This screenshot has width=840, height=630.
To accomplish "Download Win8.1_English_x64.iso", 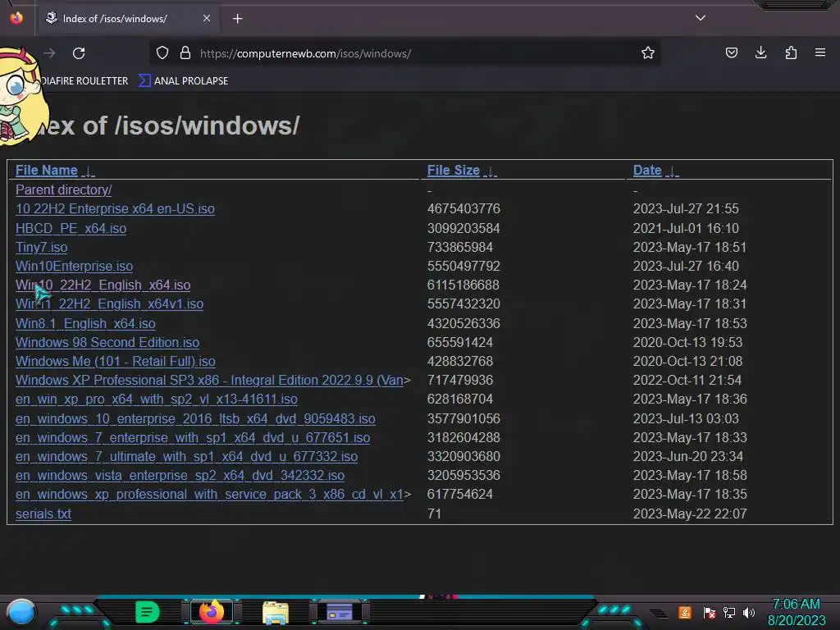I will pos(85,323).
